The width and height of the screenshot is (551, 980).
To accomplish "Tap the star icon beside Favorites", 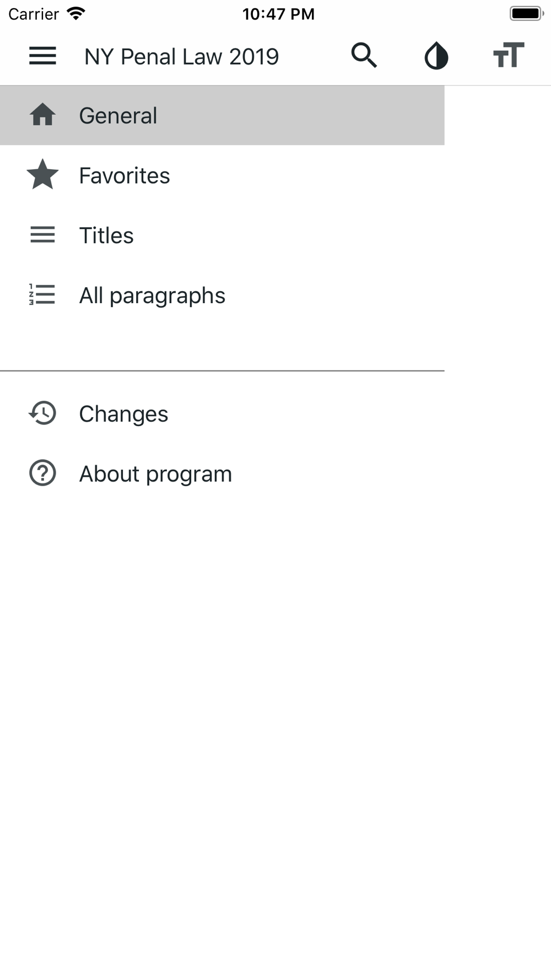I will pyautogui.click(x=42, y=175).
